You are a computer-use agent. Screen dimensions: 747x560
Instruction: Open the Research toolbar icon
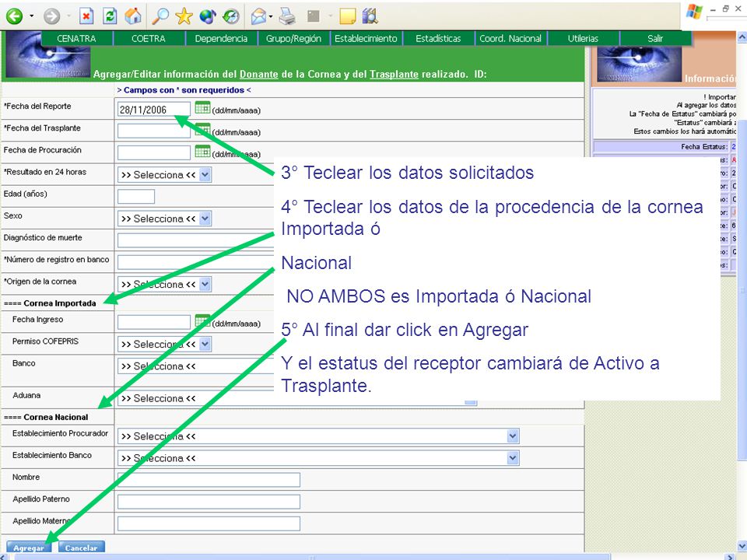click(x=370, y=16)
